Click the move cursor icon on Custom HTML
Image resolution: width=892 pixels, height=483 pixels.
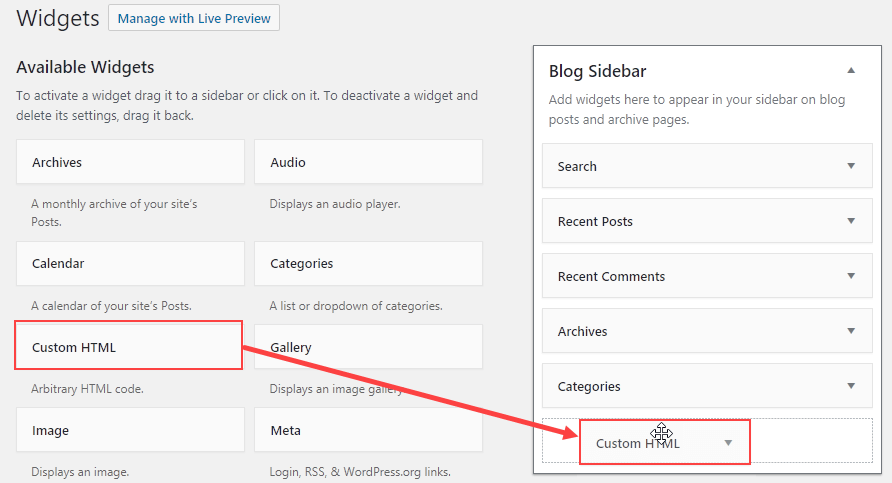click(x=662, y=434)
